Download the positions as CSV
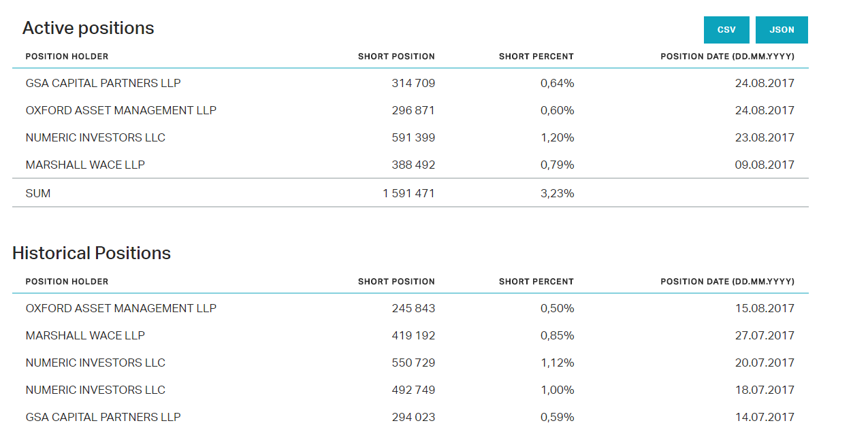 (x=726, y=30)
